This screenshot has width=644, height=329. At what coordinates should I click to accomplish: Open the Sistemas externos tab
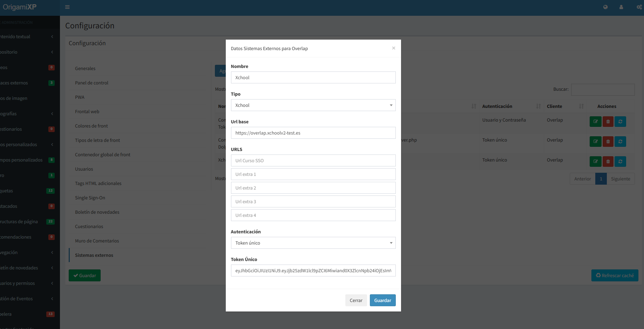(x=137, y=255)
